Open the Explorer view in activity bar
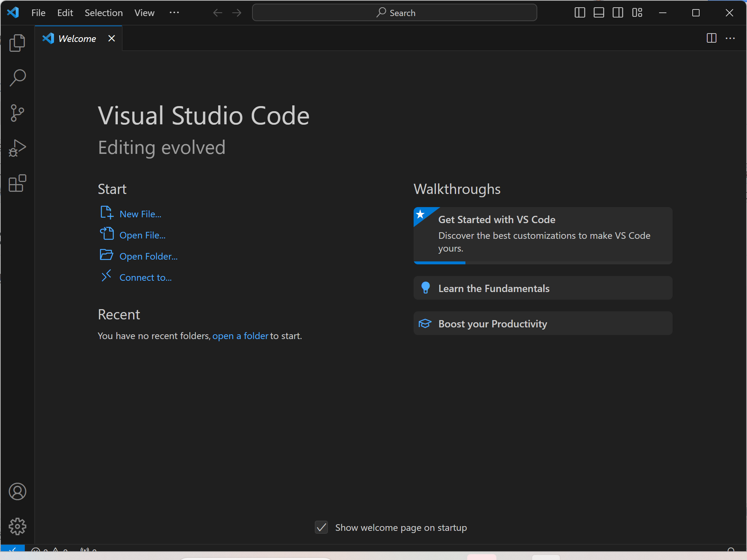Image resolution: width=747 pixels, height=560 pixels. [17, 43]
